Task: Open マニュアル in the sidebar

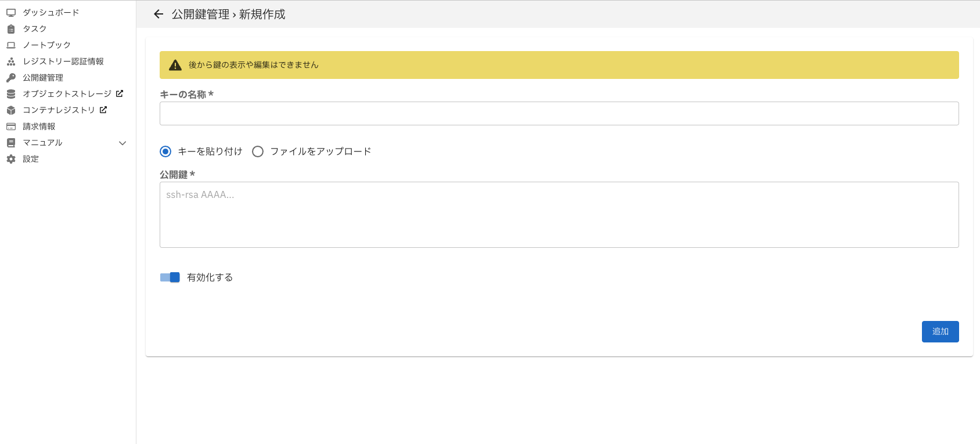Action: pos(42,142)
